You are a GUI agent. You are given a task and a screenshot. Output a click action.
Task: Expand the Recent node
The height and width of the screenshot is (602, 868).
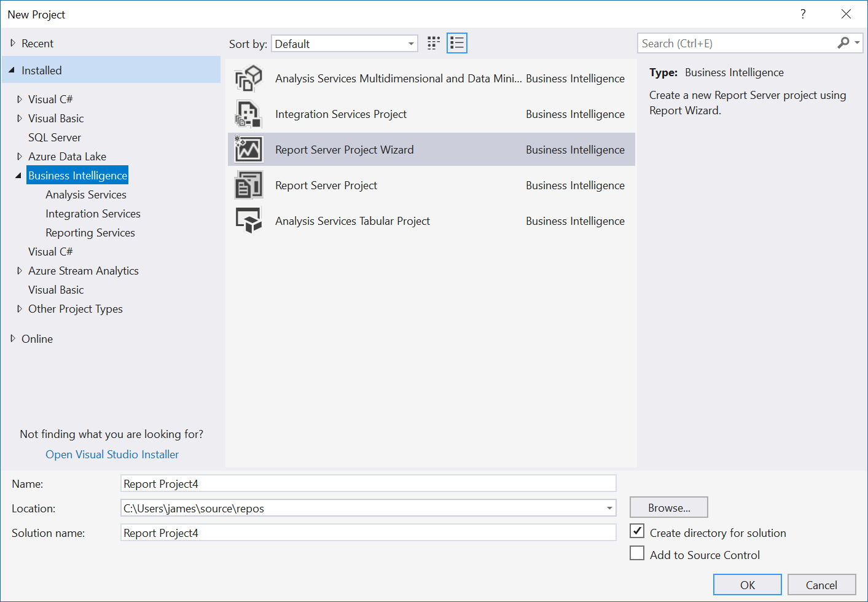(x=13, y=44)
